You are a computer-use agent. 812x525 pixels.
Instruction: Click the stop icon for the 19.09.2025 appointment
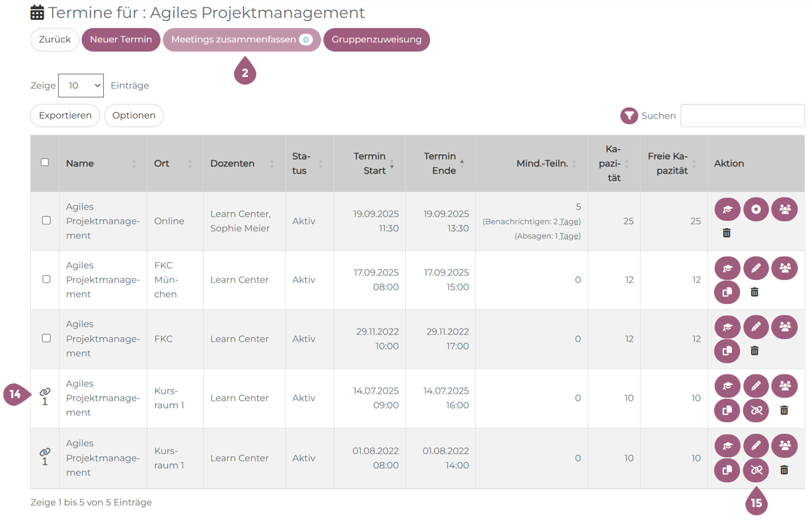pyautogui.click(x=756, y=209)
